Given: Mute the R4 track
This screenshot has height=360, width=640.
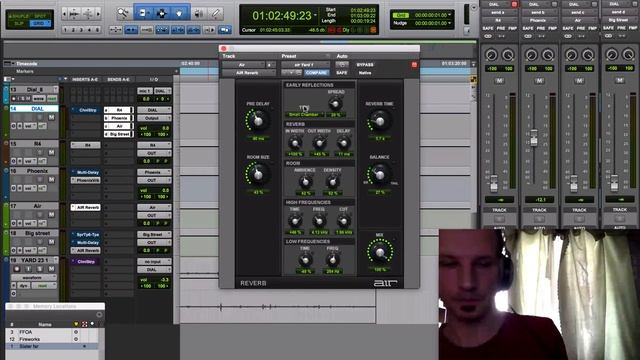Looking at the screenshot, I should point(51,152).
